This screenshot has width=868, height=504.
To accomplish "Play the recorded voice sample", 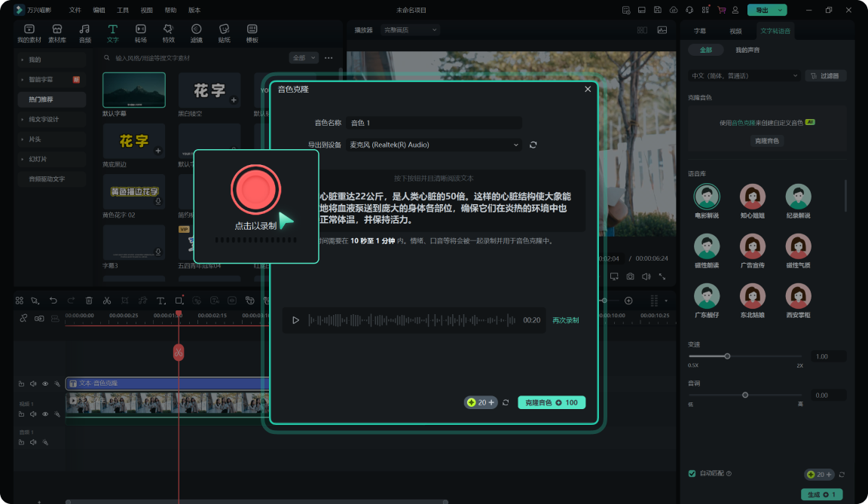I will (x=295, y=320).
